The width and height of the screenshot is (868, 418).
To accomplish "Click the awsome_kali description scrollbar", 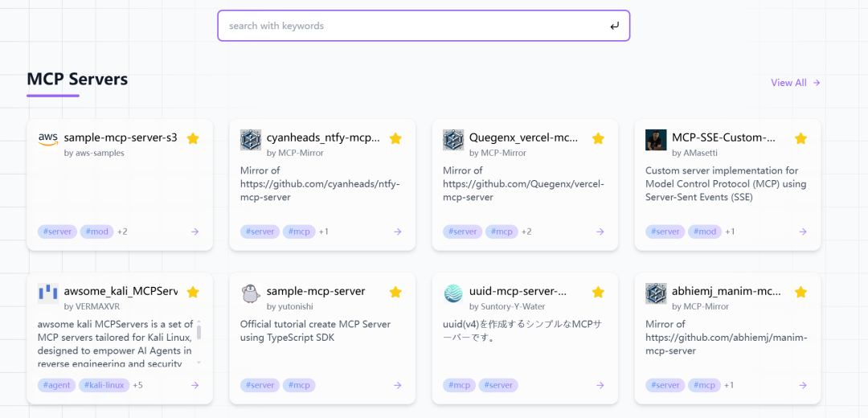I will click(199, 333).
